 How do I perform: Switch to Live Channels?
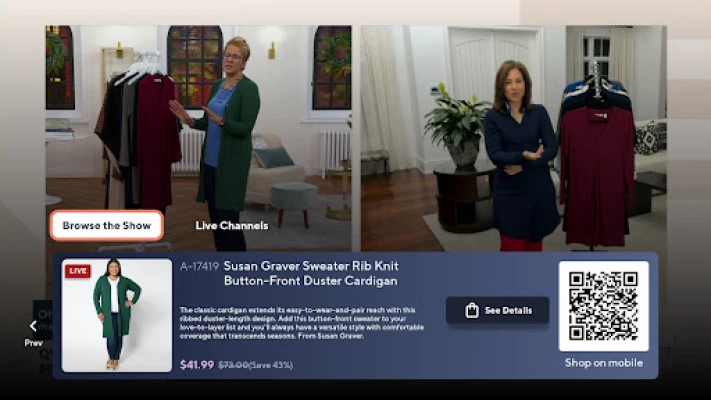click(232, 225)
